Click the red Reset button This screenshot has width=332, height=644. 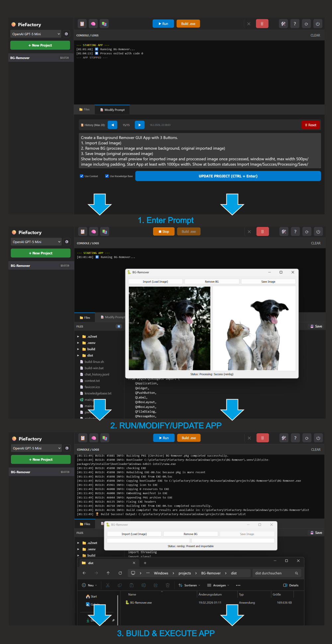[x=310, y=125]
